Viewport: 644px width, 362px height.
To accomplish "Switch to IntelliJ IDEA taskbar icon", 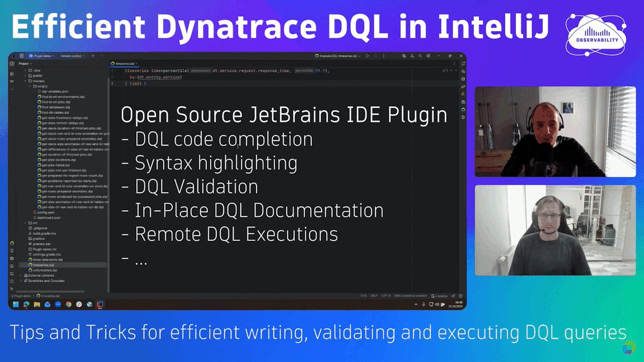I will coord(100,305).
